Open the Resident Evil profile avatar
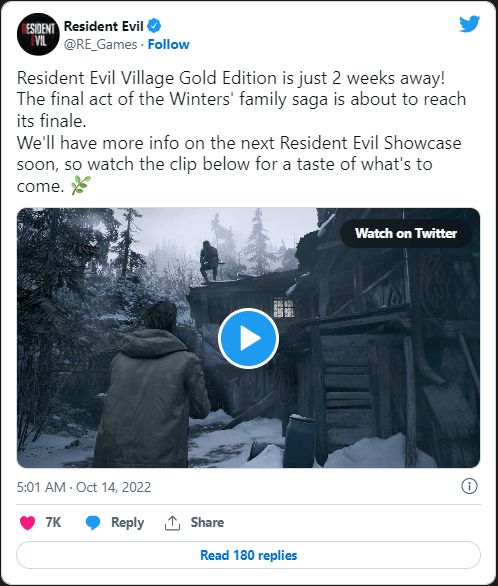This screenshot has width=498, height=586. (x=38, y=34)
